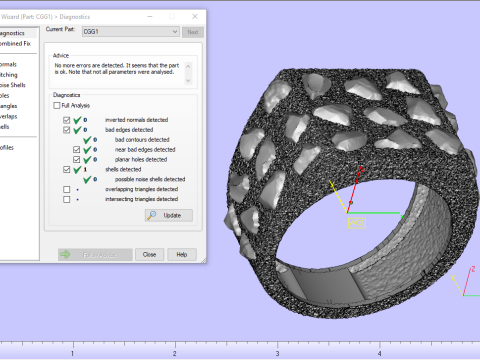Image resolution: width=480 pixels, height=360 pixels.
Task: Click the advice message text
Action: (x=117, y=69)
